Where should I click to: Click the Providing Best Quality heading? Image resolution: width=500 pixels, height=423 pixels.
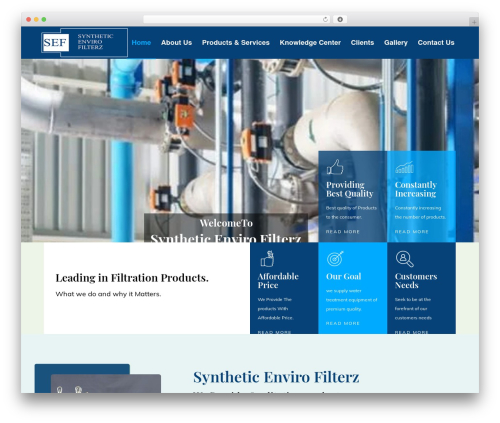[x=349, y=189]
